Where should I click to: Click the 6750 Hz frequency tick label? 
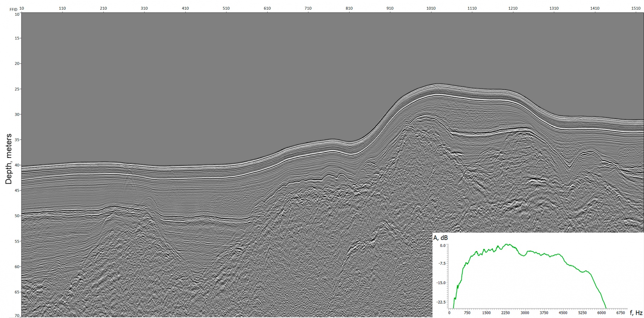(620, 313)
